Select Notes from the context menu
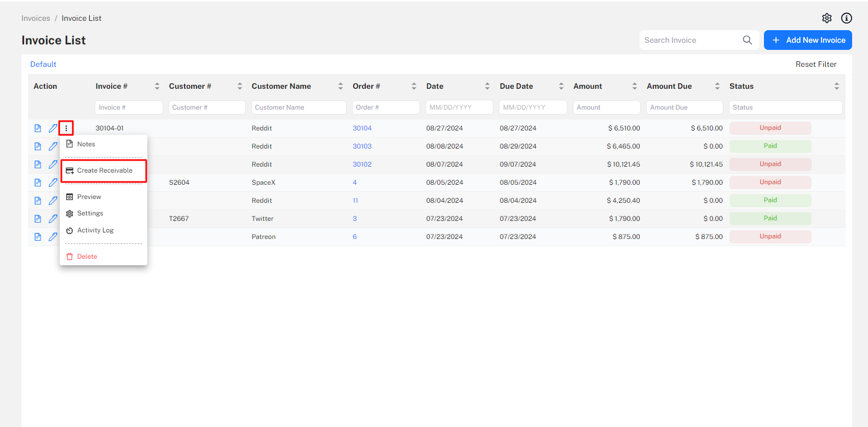 pyautogui.click(x=104, y=144)
